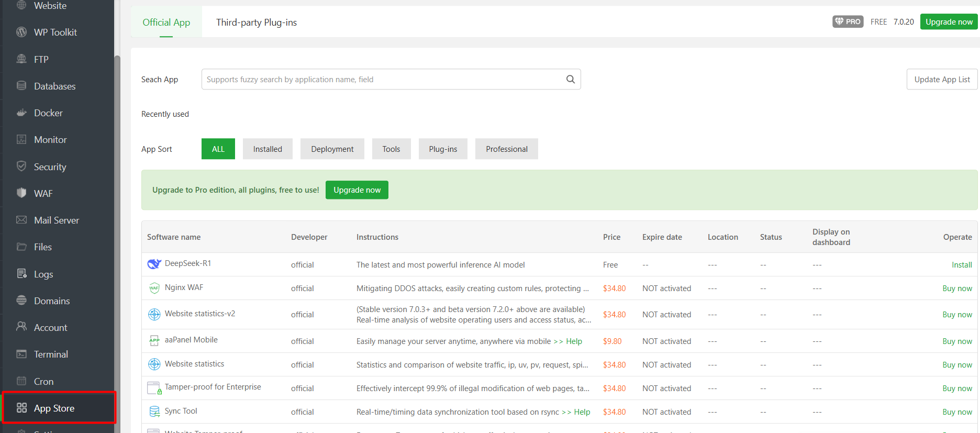
Task: Open the WAF shield icon
Action: [21, 193]
